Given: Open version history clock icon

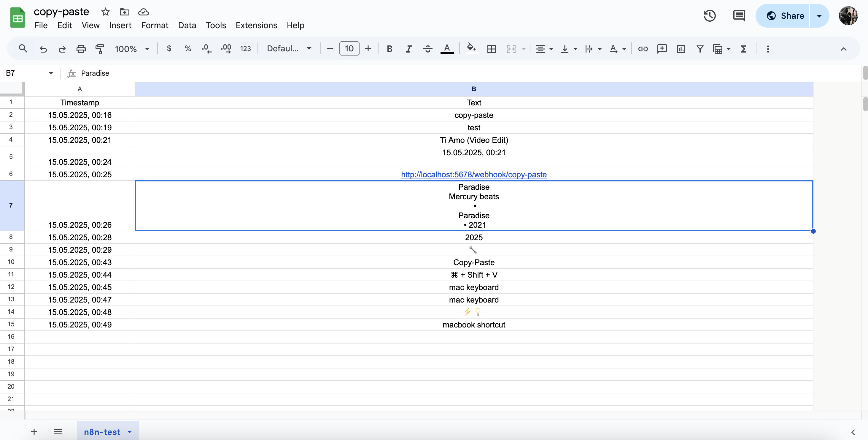Looking at the screenshot, I should pyautogui.click(x=709, y=16).
